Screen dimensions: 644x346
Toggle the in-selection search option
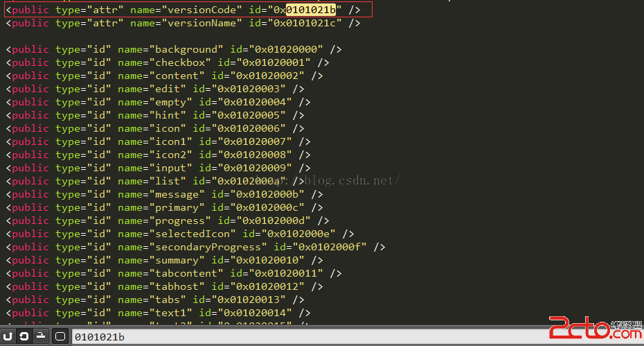tap(41, 336)
